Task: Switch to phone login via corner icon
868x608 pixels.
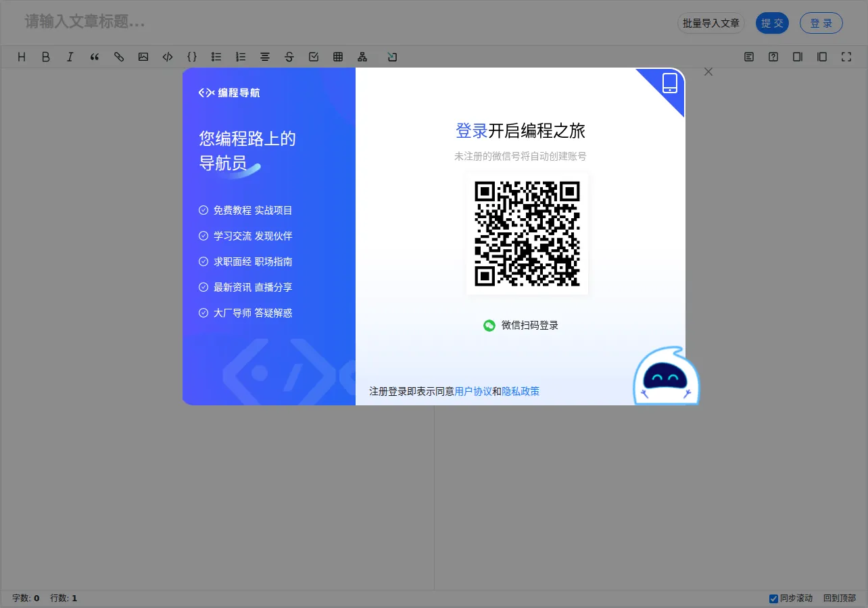Action: 670,83
